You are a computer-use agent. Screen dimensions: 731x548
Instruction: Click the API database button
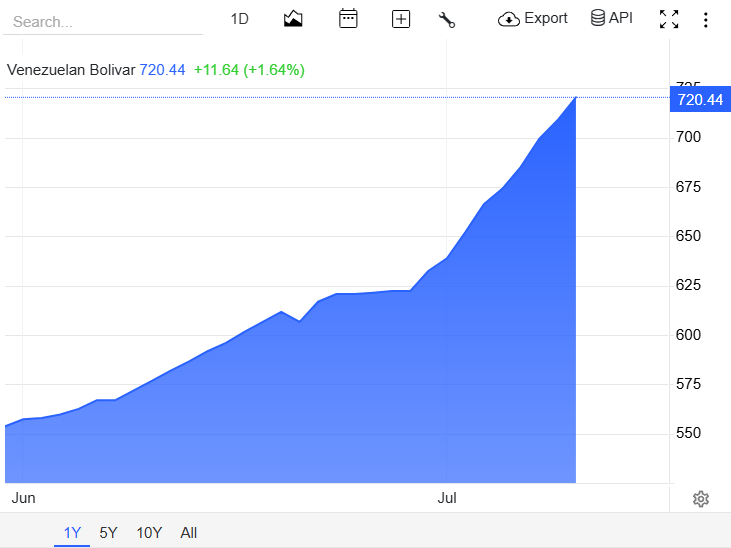(x=612, y=18)
